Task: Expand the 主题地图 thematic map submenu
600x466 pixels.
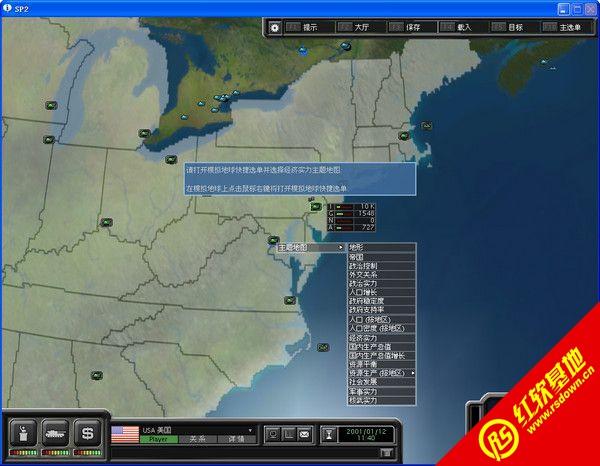Action: click(311, 248)
